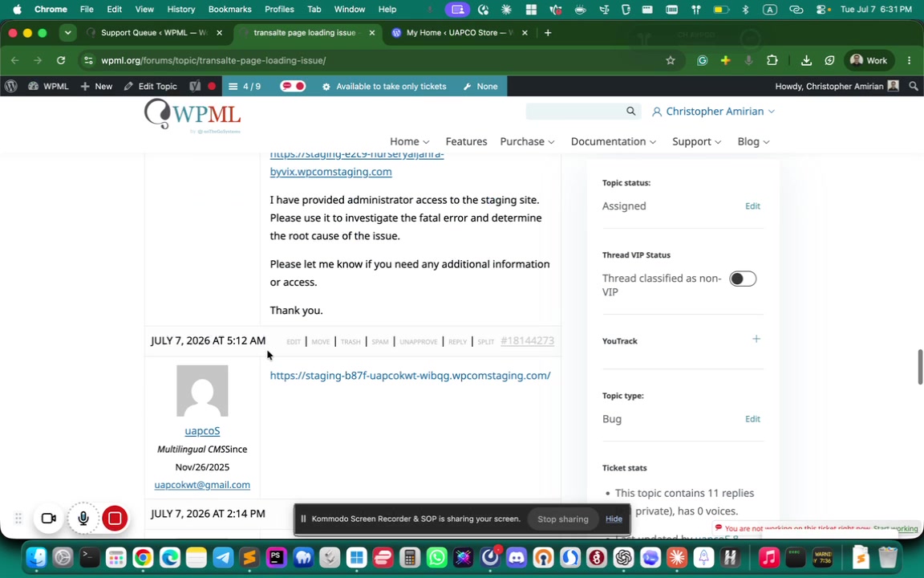Expand the Purchase navigation dropdown

pyautogui.click(x=528, y=141)
